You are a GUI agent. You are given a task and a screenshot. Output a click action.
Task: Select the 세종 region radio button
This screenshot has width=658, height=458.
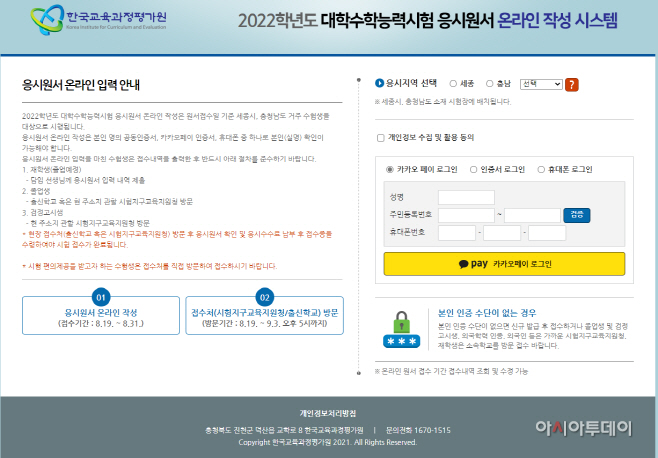coord(453,84)
